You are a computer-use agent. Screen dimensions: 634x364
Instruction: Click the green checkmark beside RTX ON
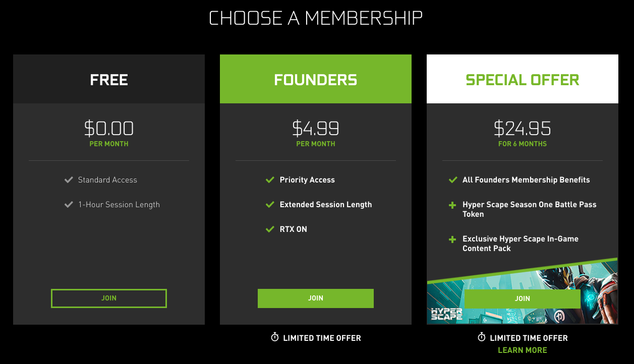pyautogui.click(x=269, y=229)
